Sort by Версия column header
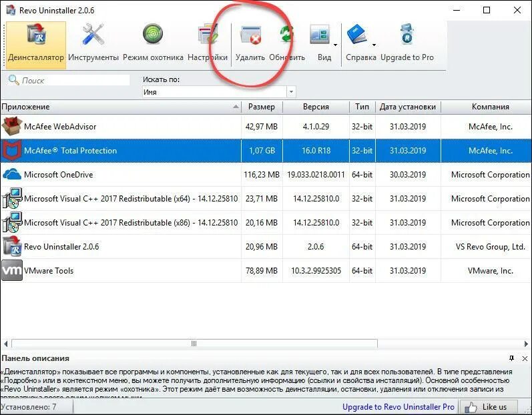 (x=316, y=107)
